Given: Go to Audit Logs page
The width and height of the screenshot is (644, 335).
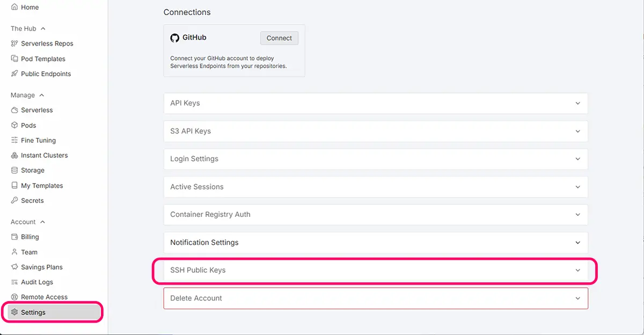Looking at the screenshot, I should 36,282.
